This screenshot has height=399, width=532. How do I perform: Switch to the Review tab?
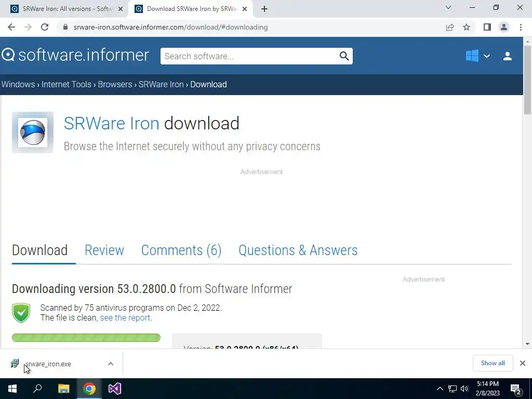[104, 250]
